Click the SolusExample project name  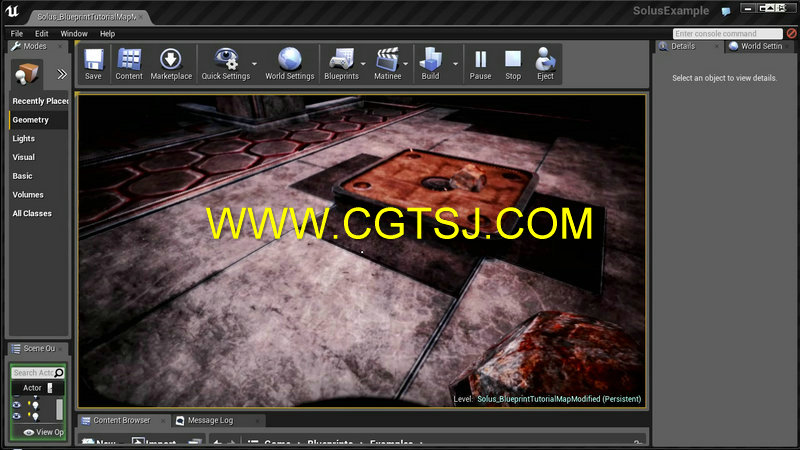[x=671, y=11]
